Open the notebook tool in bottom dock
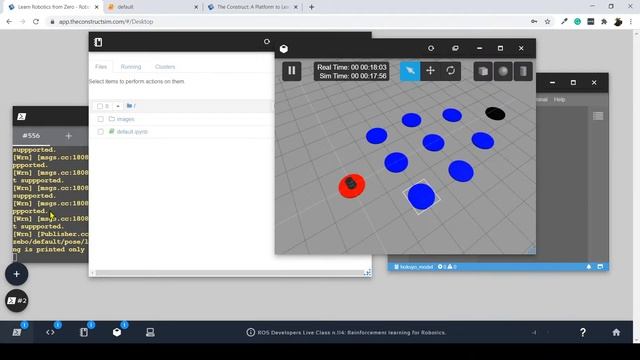 (x=84, y=332)
